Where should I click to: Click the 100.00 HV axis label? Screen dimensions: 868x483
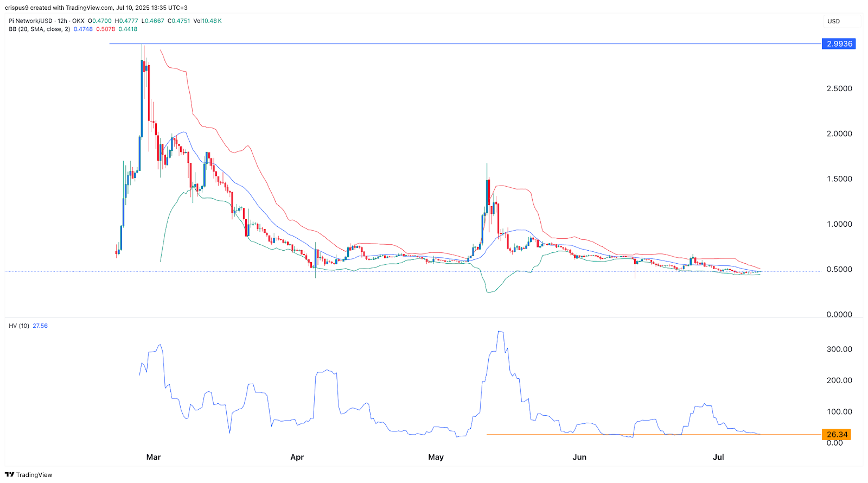[x=839, y=412]
